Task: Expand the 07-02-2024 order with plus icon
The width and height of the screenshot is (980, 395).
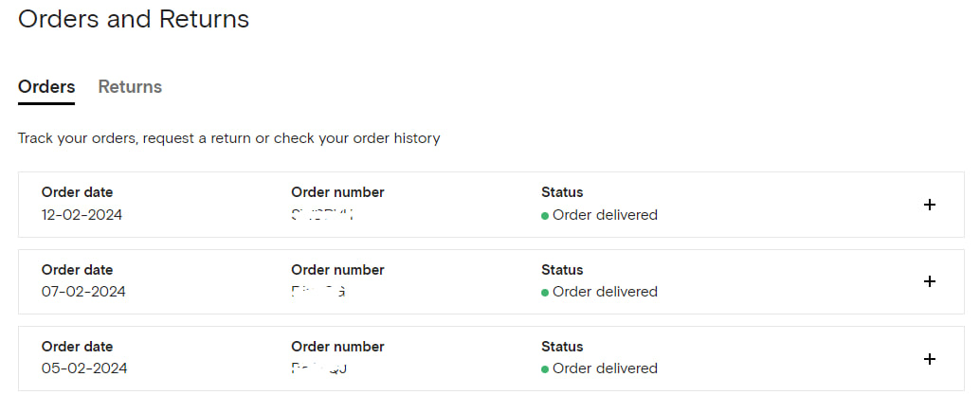Action: click(x=930, y=281)
